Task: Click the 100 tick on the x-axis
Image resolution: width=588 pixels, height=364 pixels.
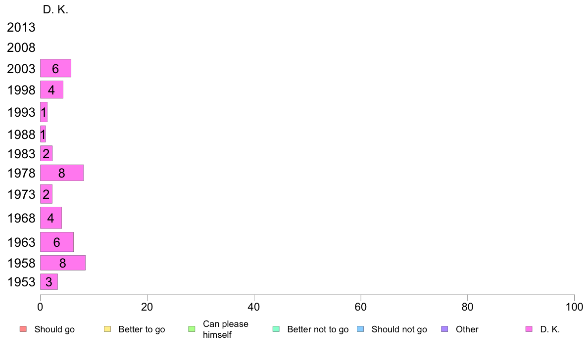Action: [x=574, y=307]
